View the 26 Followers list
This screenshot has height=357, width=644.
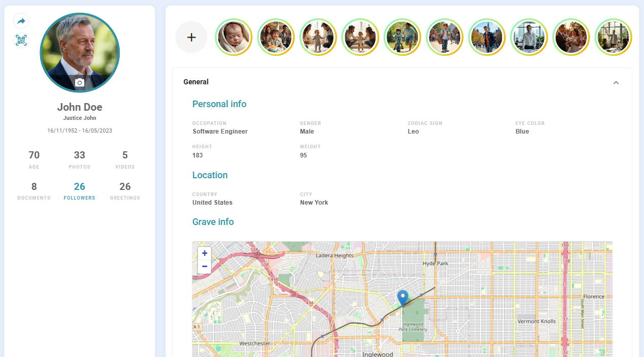[80, 190]
